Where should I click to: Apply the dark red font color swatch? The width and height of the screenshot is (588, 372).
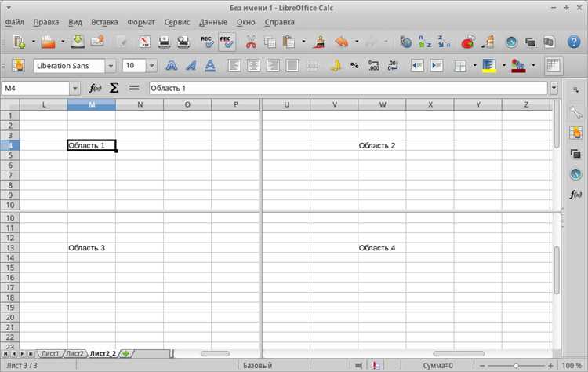click(518, 66)
